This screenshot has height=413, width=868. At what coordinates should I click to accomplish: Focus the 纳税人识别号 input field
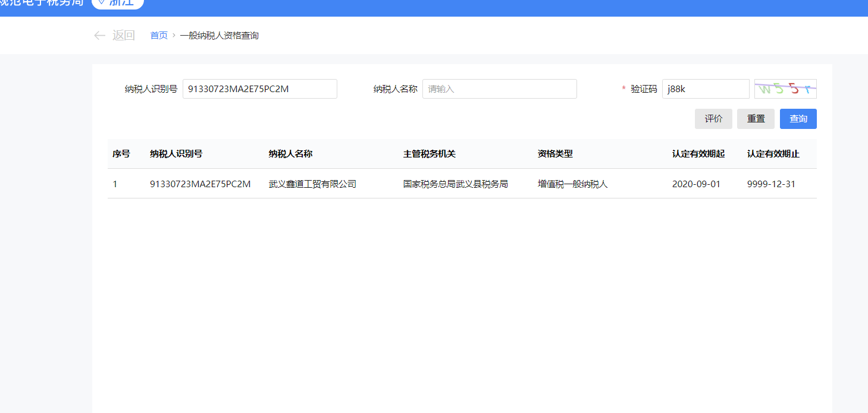[259, 89]
